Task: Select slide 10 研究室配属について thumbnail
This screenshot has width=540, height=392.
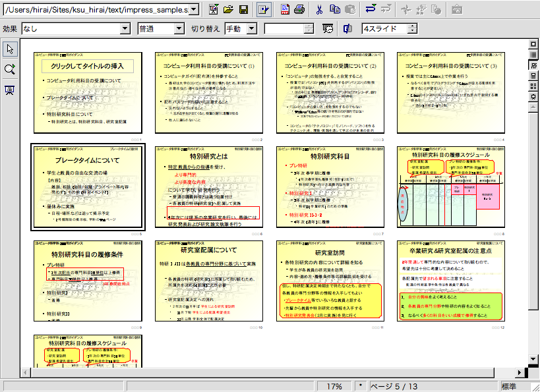Action: [x=209, y=281]
